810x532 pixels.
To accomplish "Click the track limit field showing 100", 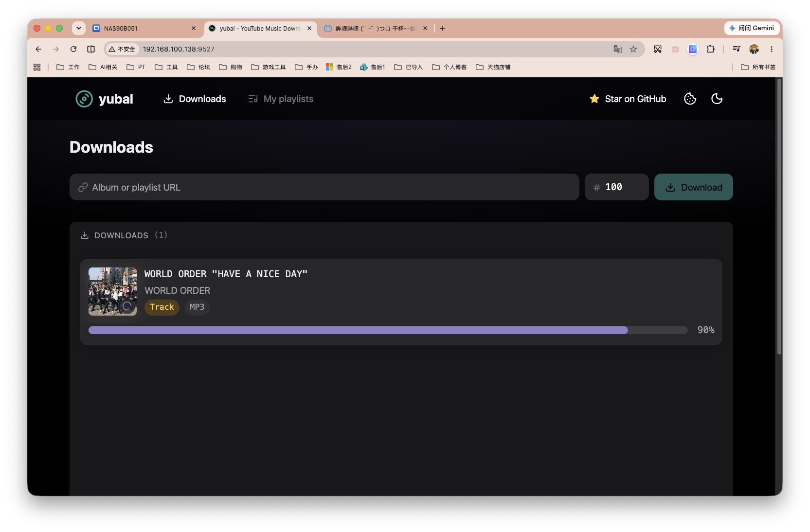I will click(x=616, y=187).
